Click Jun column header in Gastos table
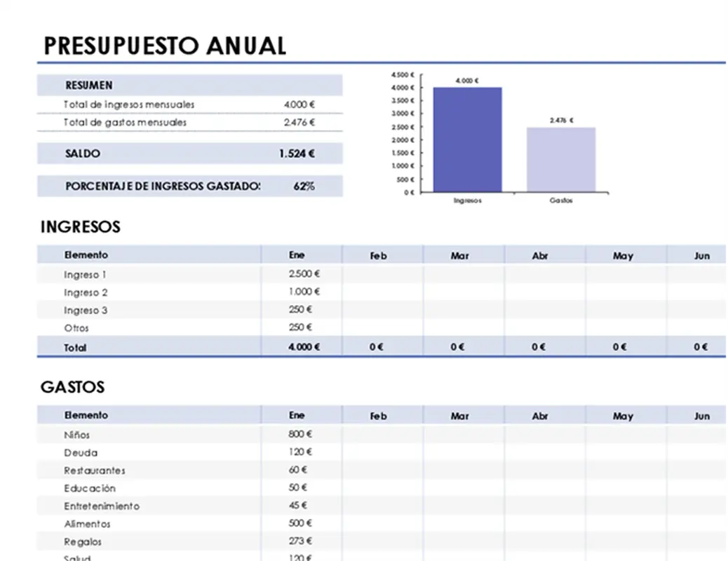 [701, 416]
